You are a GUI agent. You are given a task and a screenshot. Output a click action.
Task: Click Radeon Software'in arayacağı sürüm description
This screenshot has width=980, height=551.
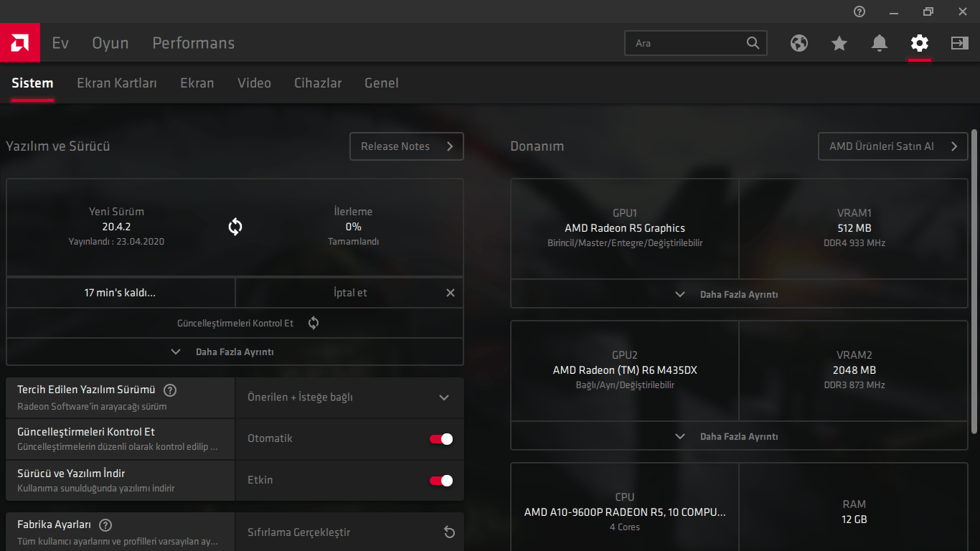pos(92,407)
